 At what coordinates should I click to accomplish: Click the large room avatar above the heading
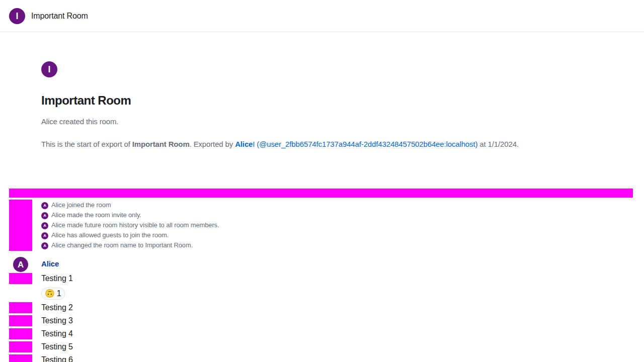[x=49, y=69]
